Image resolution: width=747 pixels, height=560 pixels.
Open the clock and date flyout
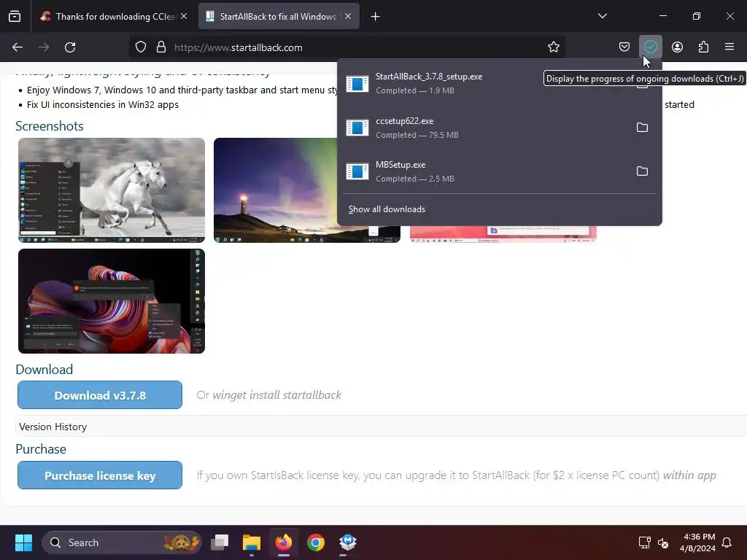[698, 542]
